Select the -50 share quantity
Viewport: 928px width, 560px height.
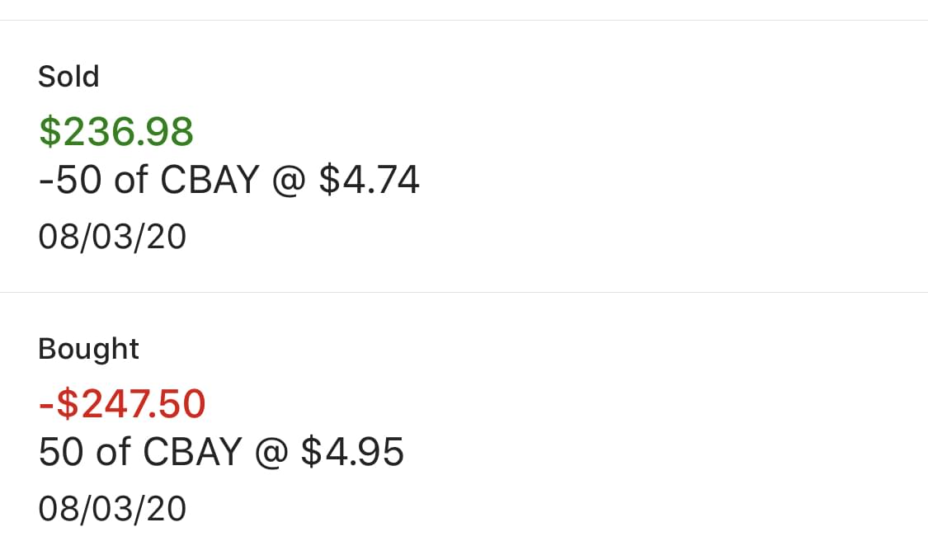point(70,180)
